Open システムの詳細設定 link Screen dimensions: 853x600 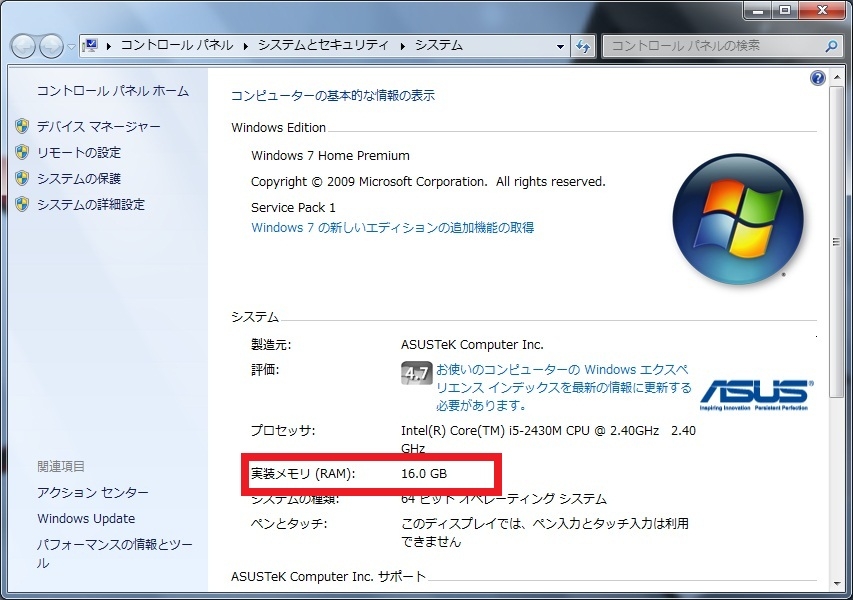(91, 205)
